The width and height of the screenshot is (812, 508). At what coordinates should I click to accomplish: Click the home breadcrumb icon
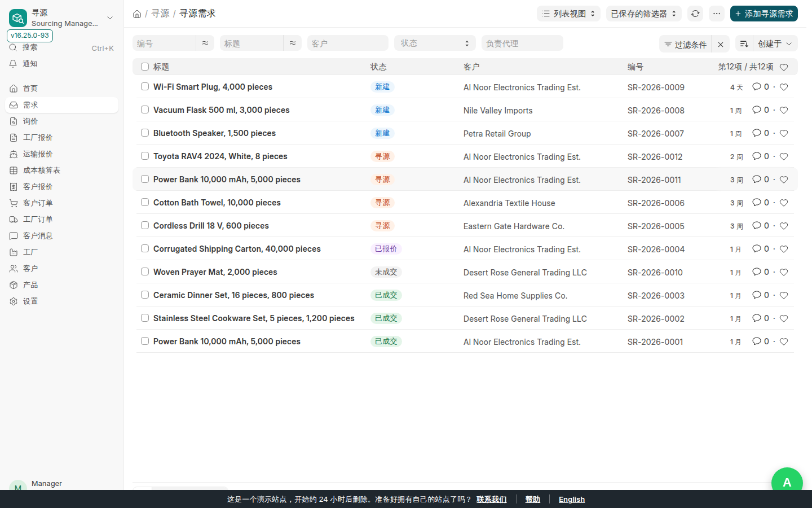(x=137, y=14)
